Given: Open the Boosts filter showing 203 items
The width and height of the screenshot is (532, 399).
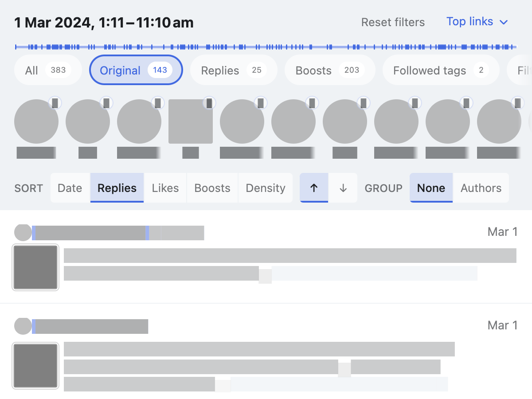Looking at the screenshot, I should pos(330,70).
